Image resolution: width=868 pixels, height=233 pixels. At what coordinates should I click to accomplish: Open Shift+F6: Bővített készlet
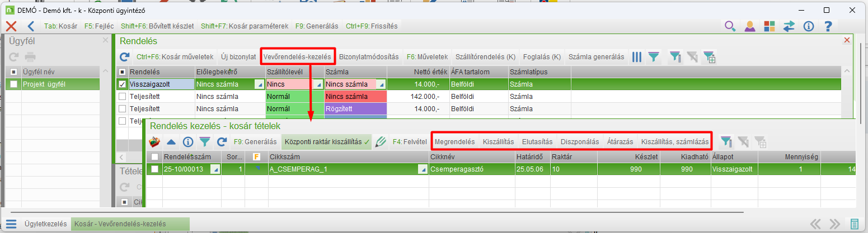[157, 26]
